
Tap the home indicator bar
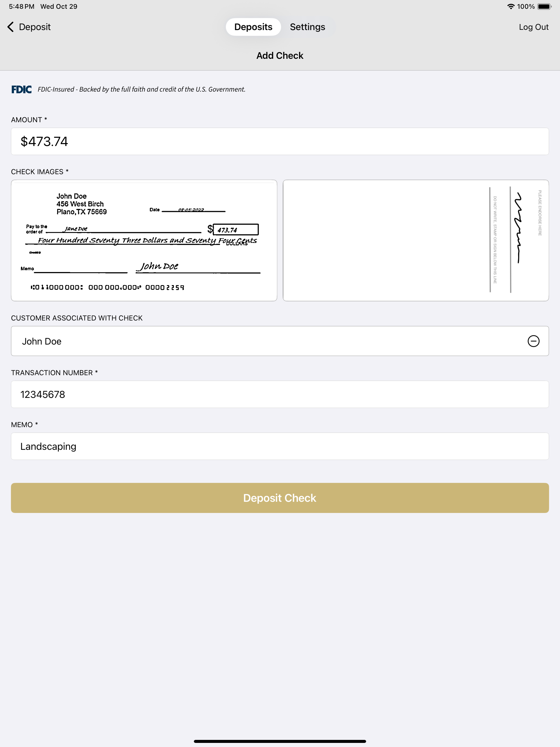click(280, 741)
